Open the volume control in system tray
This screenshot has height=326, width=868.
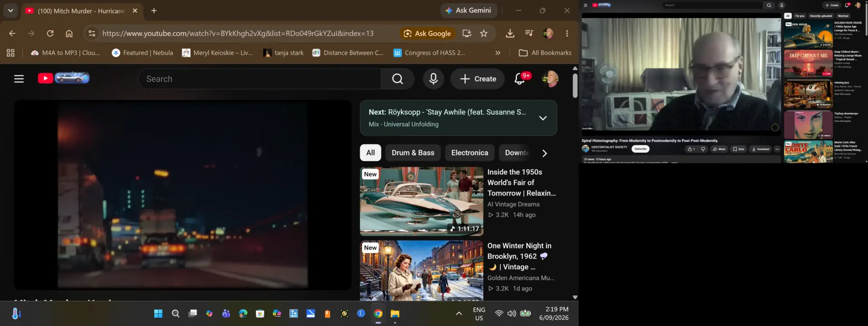point(512,313)
